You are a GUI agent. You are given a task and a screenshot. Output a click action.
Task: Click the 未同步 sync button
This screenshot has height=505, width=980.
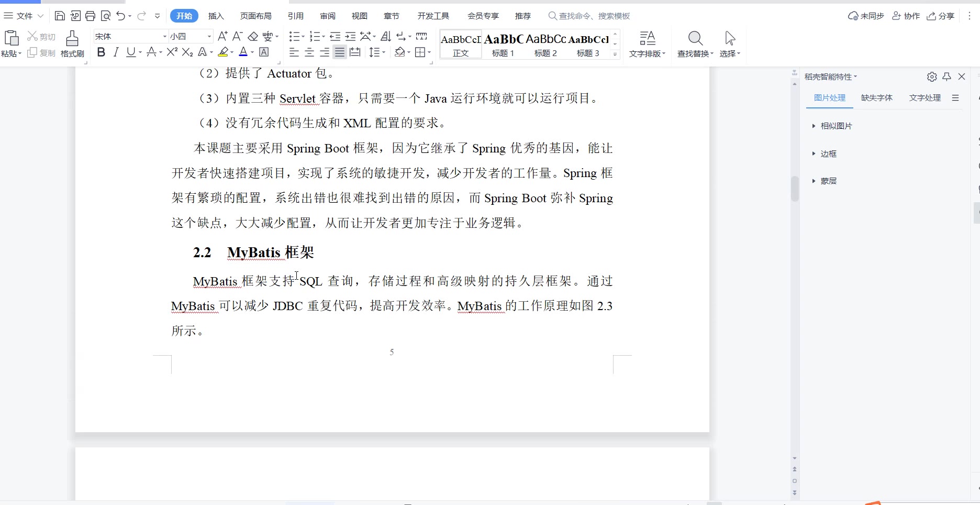click(866, 16)
